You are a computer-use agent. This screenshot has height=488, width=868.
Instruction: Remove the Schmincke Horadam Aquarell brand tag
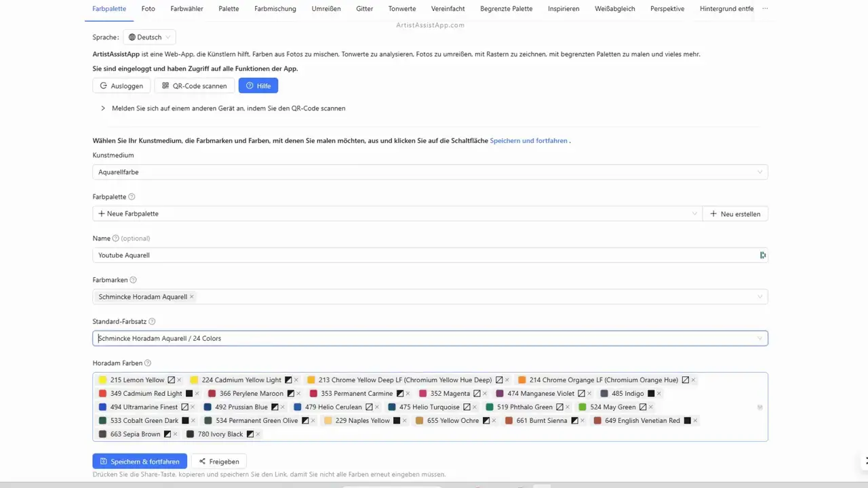(192, 297)
